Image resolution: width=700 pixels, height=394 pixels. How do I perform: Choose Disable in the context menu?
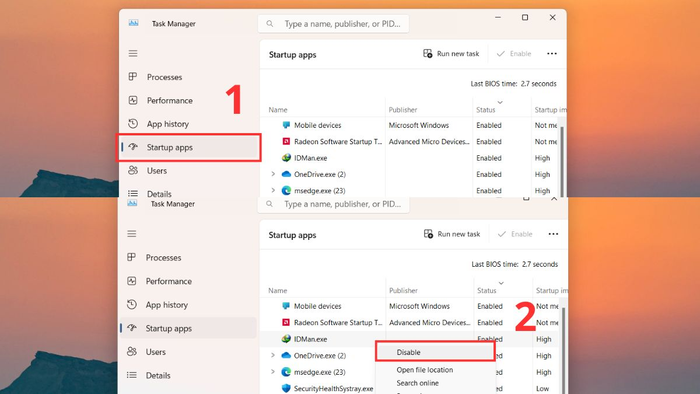click(x=435, y=352)
